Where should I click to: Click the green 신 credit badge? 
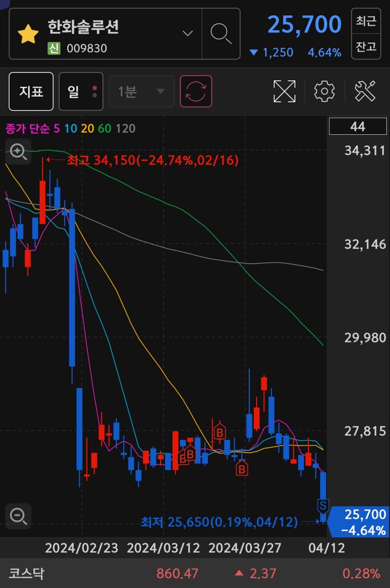click(54, 48)
